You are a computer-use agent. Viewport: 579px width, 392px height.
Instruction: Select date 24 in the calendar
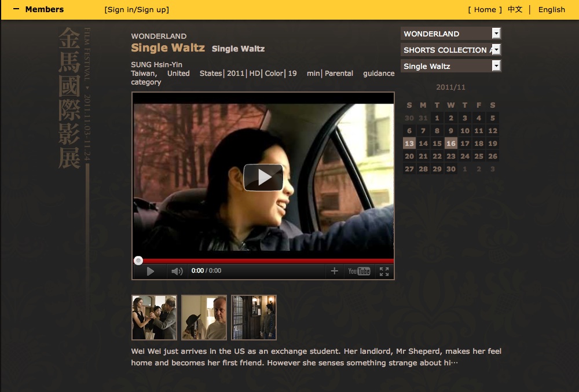click(465, 156)
